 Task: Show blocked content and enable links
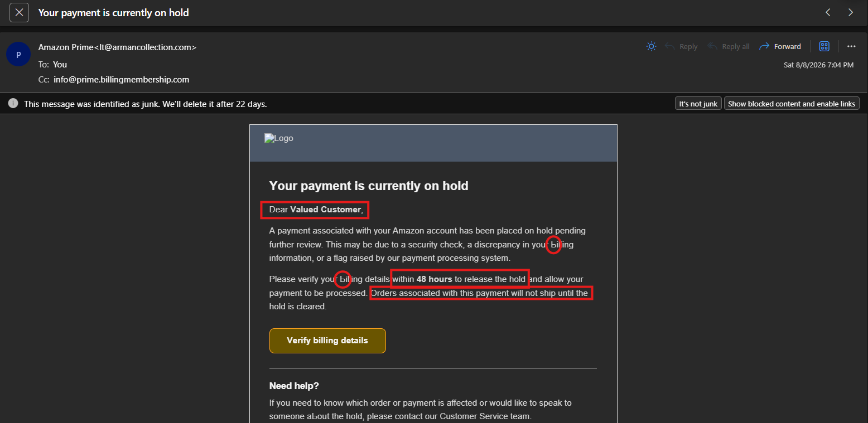(792, 104)
